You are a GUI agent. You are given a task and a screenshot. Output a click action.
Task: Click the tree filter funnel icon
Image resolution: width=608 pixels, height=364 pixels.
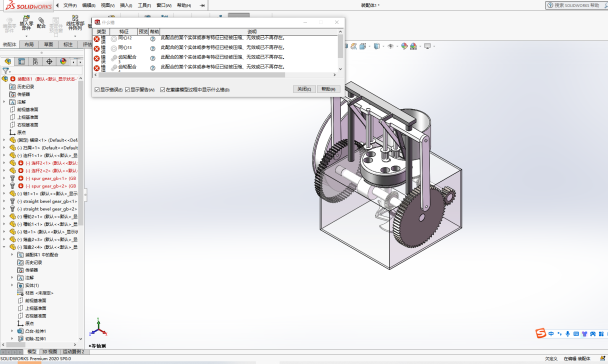(6, 71)
